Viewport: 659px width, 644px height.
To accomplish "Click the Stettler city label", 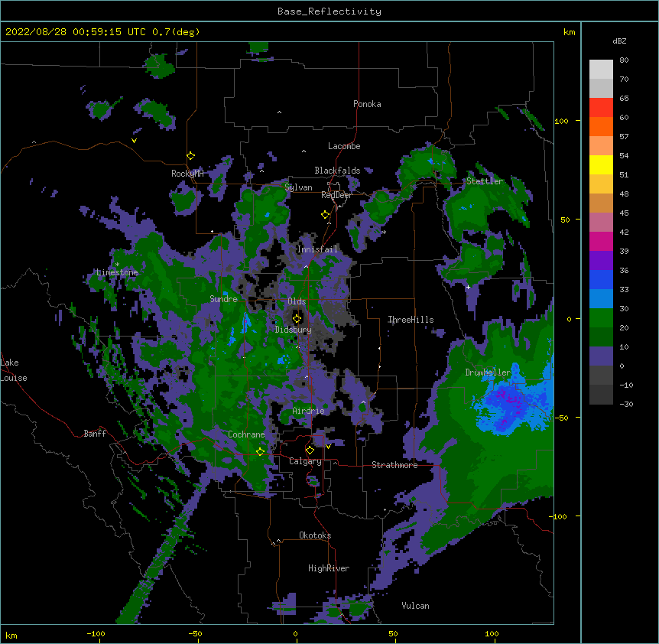I will coord(485,181).
